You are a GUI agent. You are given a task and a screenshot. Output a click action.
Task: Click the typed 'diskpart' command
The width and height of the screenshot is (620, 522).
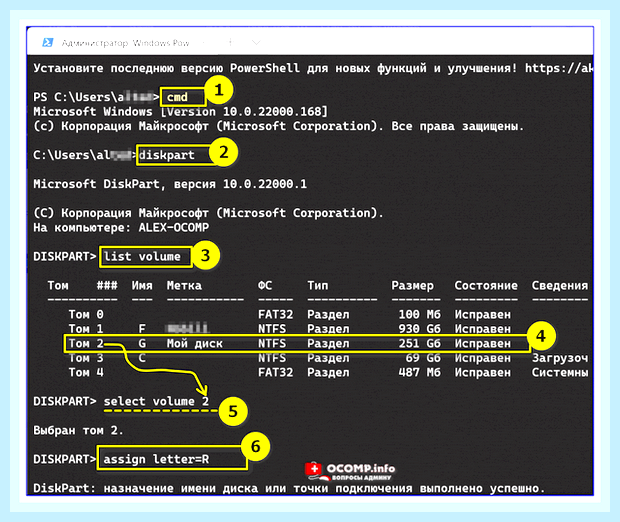click(x=166, y=155)
